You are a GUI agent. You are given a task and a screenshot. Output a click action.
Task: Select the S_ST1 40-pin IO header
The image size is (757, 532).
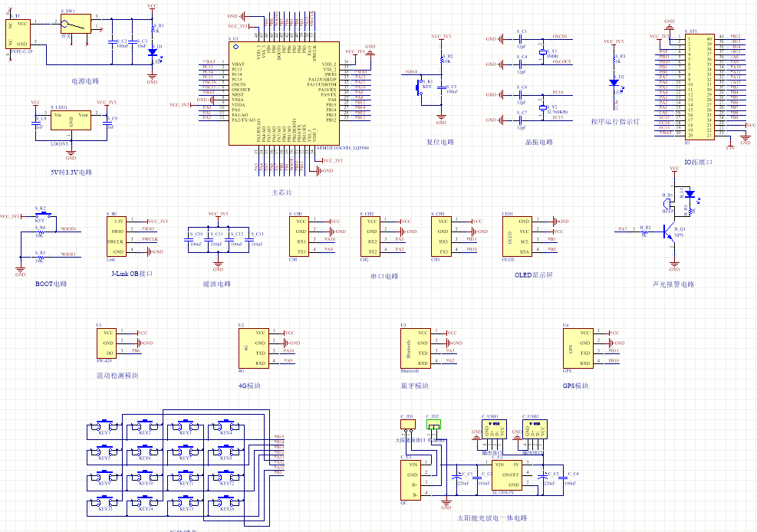[700, 87]
